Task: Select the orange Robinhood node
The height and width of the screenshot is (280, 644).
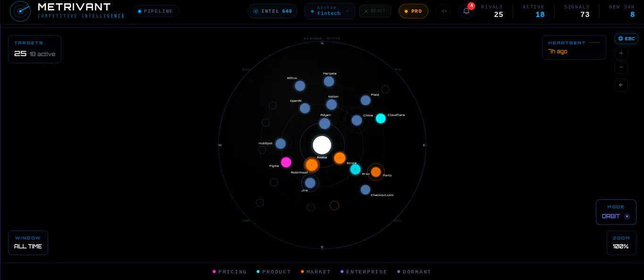Action: (311, 165)
